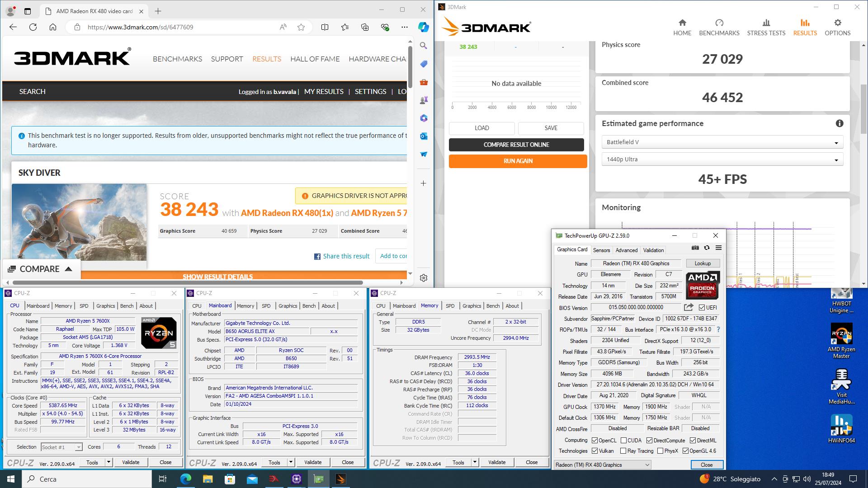The image size is (868, 488).
Task: Open the Windows Start menu
Action: coord(11,479)
